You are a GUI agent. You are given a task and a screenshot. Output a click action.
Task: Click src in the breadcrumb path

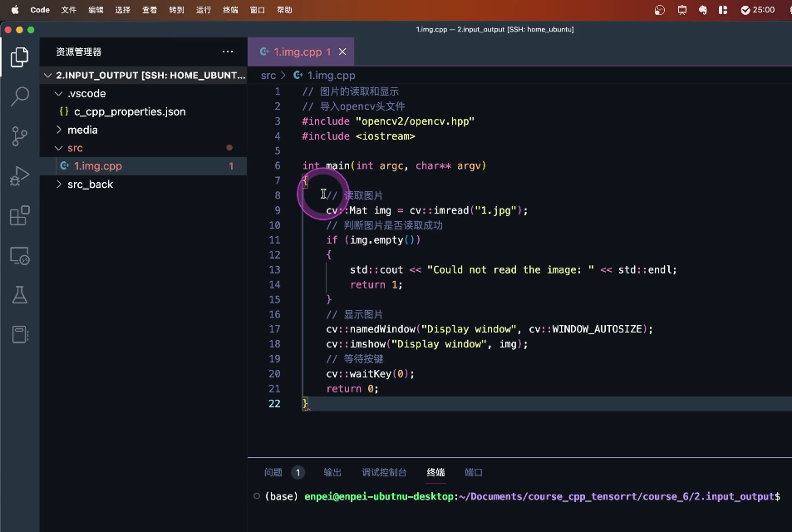(x=268, y=76)
